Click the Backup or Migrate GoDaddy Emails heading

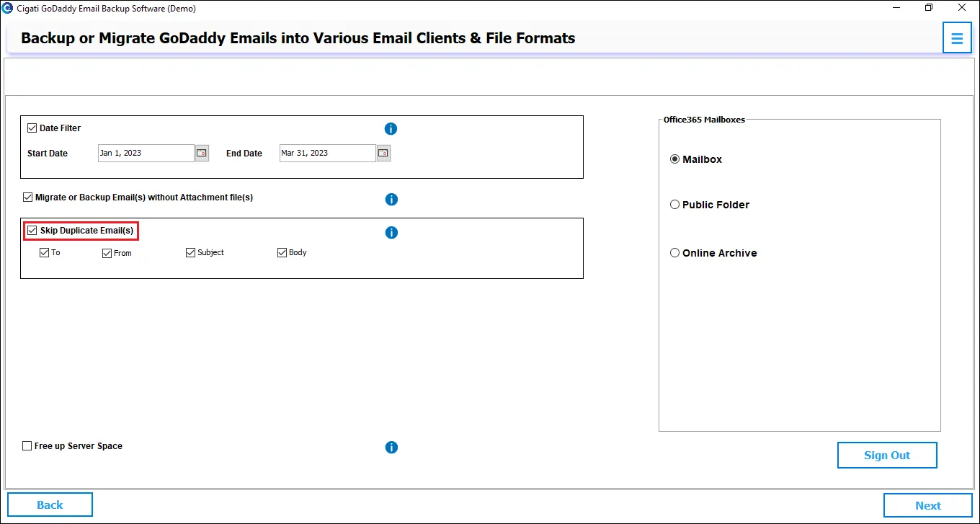click(x=298, y=38)
